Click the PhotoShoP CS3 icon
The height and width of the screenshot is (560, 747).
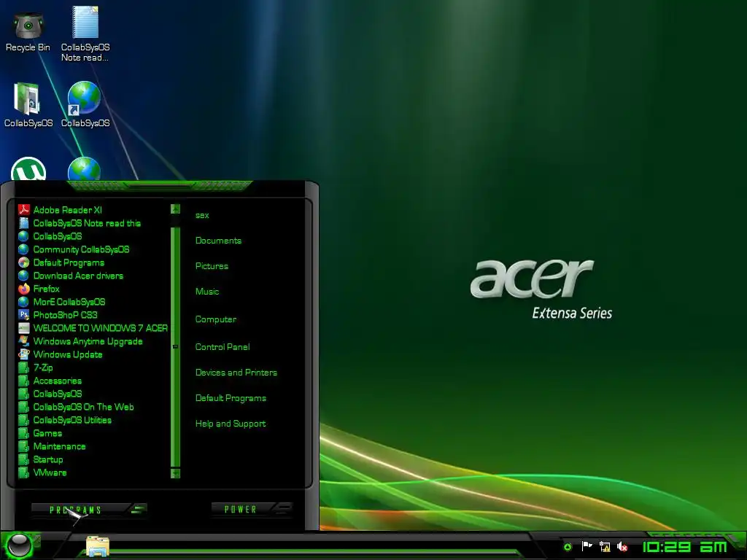[x=24, y=315]
